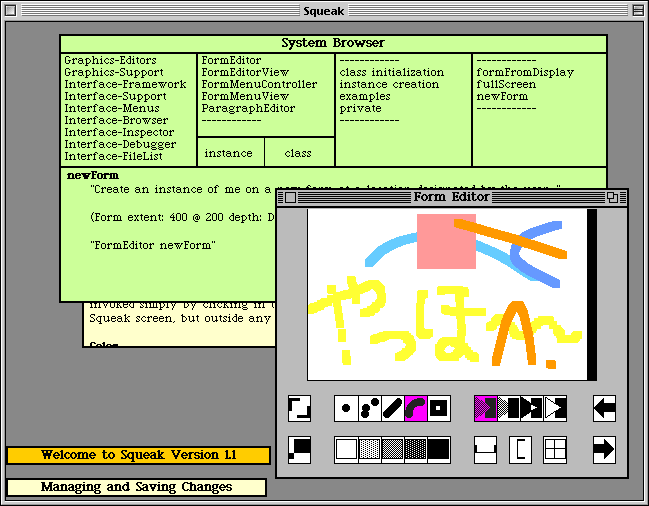Click the right arrow icon in Form Editor
Screen dimensions: 649x506
click(x=604, y=450)
